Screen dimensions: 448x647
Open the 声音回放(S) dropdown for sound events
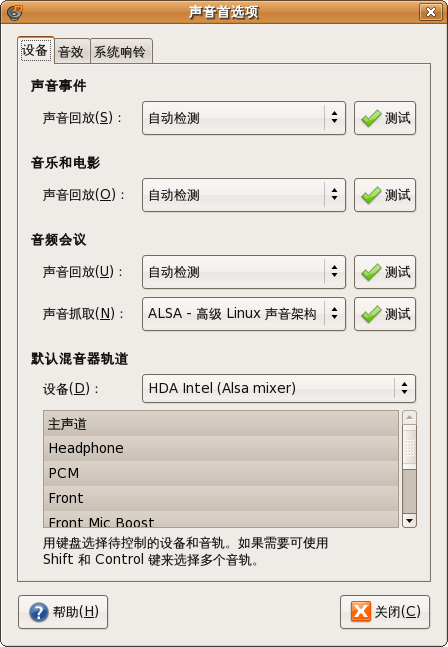244,118
